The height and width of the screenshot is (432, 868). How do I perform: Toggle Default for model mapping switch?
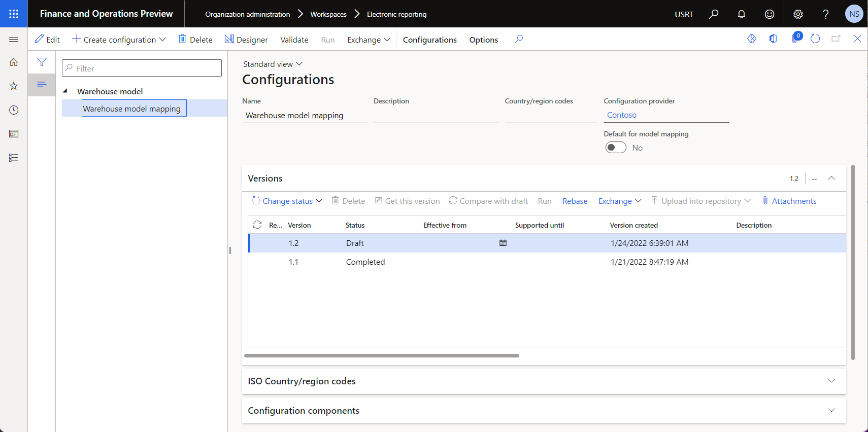(616, 148)
